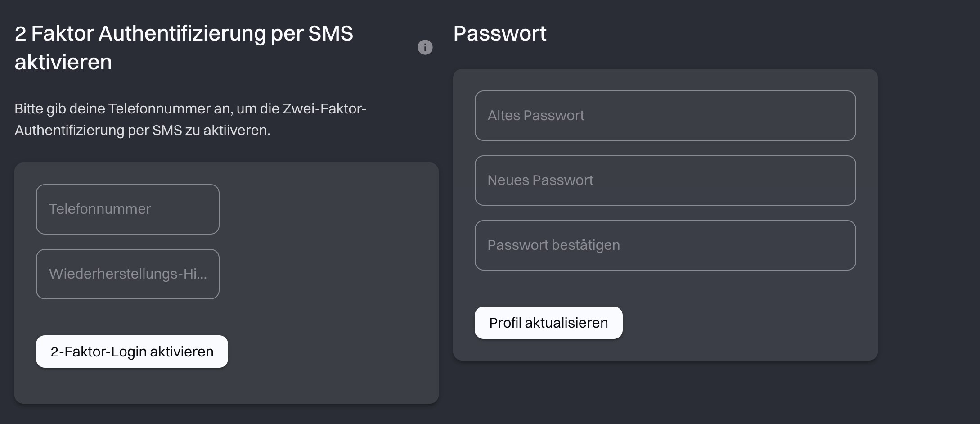Enable two-factor login via white button
Image resolution: width=980 pixels, height=424 pixels.
tap(132, 352)
